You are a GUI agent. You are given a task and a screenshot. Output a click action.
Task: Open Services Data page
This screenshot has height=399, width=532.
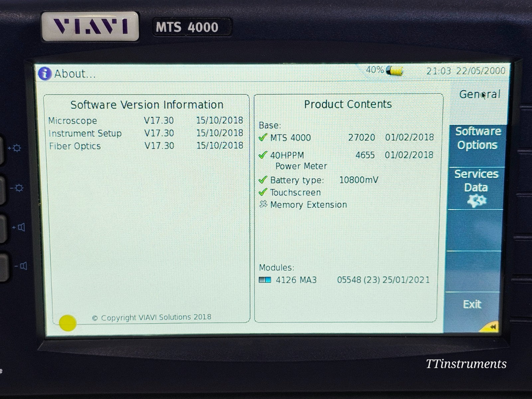[476, 188]
